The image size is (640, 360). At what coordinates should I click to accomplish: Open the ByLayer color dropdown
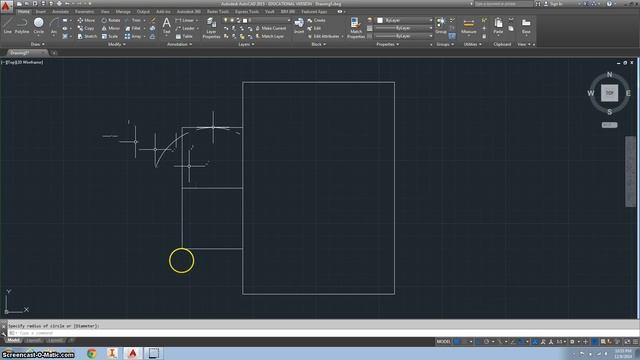[x=404, y=20]
